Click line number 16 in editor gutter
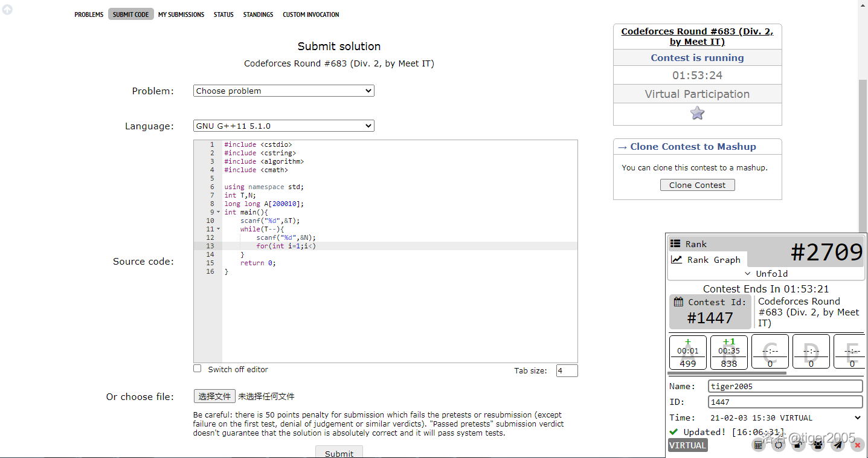Screen dimensions: 868x458 (x=210, y=271)
